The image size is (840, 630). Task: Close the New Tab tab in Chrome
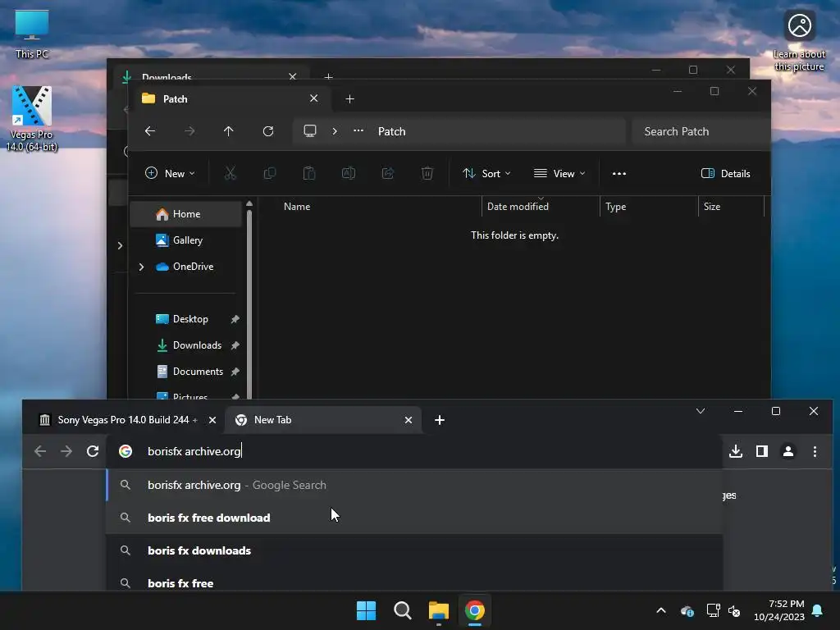point(409,420)
